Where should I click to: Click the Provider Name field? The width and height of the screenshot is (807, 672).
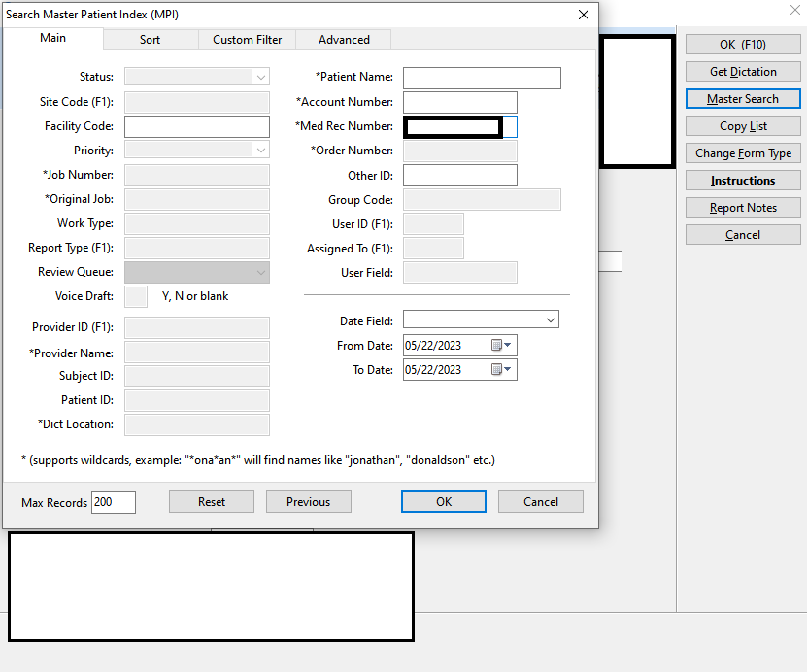tap(196, 353)
